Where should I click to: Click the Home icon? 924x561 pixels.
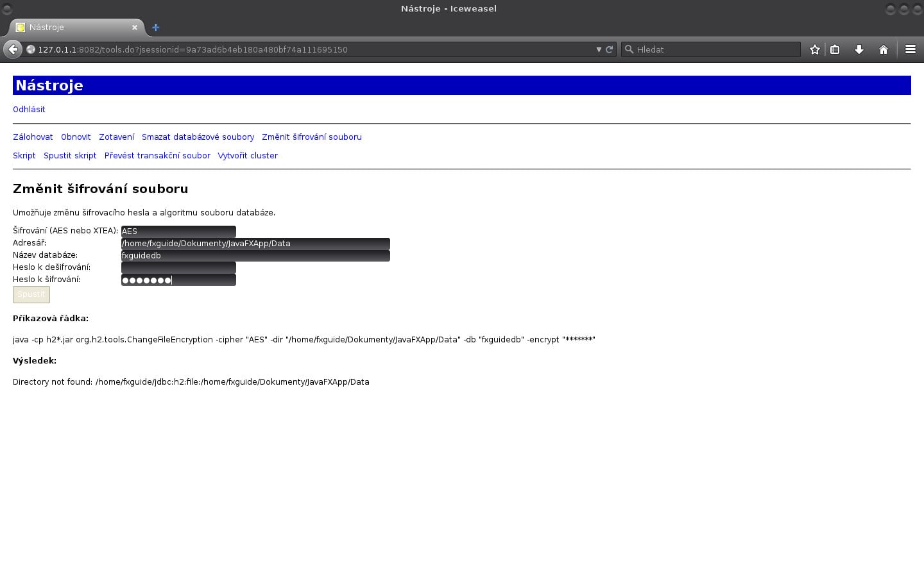[884, 49]
